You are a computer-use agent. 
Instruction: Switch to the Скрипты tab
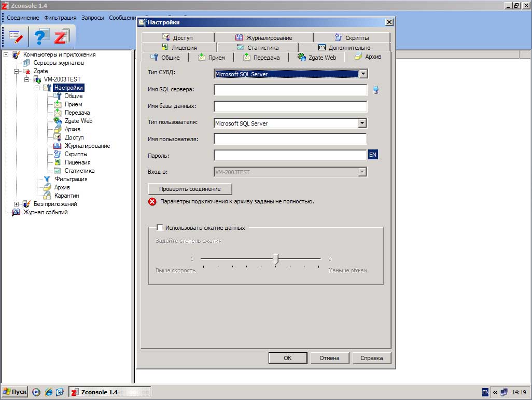352,37
